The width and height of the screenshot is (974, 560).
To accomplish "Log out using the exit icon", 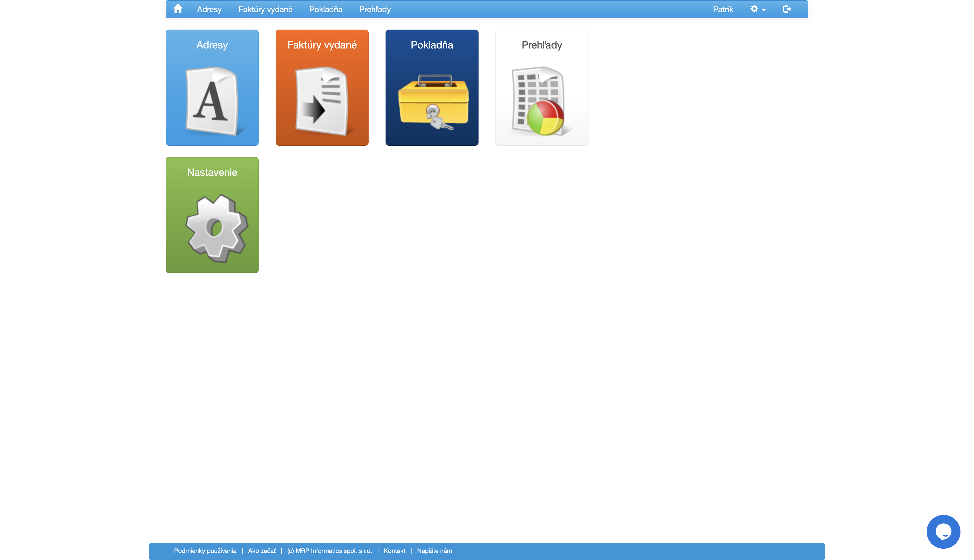I will (x=787, y=9).
